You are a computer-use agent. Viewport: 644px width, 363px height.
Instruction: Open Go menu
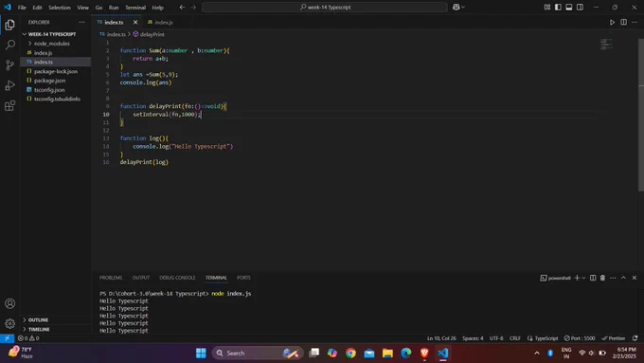coord(99,8)
